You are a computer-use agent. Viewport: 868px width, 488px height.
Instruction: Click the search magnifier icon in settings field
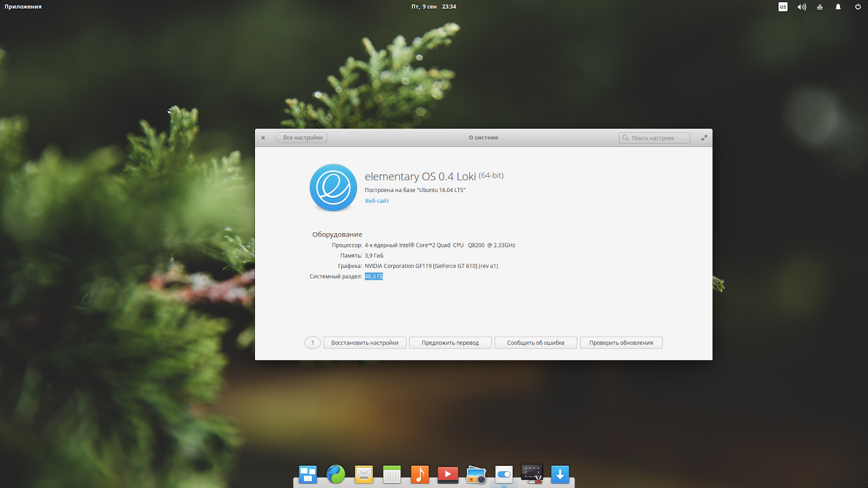[626, 138]
